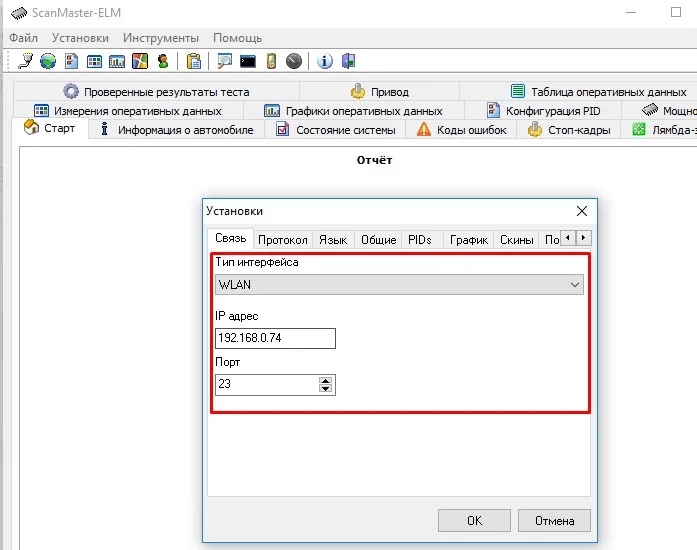The image size is (697, 550).
Task: Switch to Проверенные результаты теста tab
Action: [156, 92]
